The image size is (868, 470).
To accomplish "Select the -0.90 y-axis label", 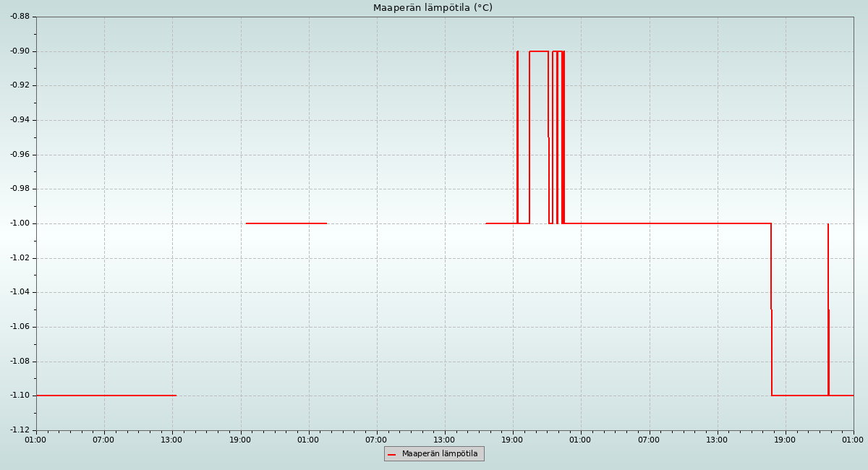I will [18, 51].
